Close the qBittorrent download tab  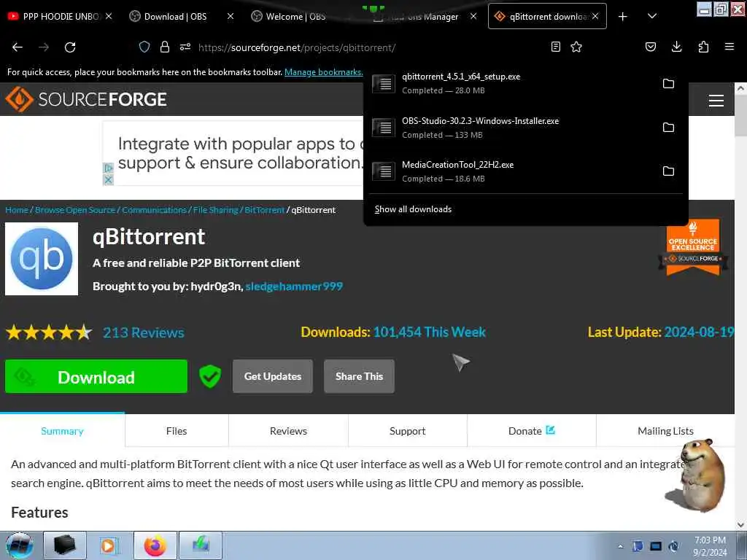click(595, 16)
